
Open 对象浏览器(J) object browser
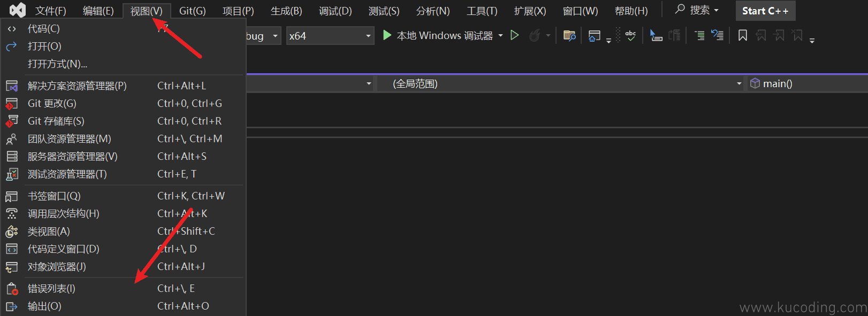(123, 267)
